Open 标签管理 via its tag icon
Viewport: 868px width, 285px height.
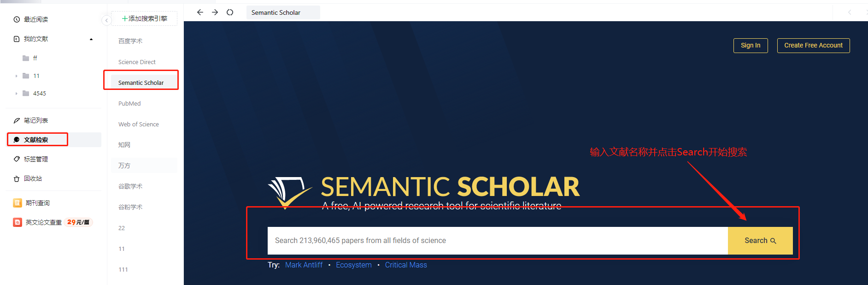pyautogui.click(x=17, y=159)
